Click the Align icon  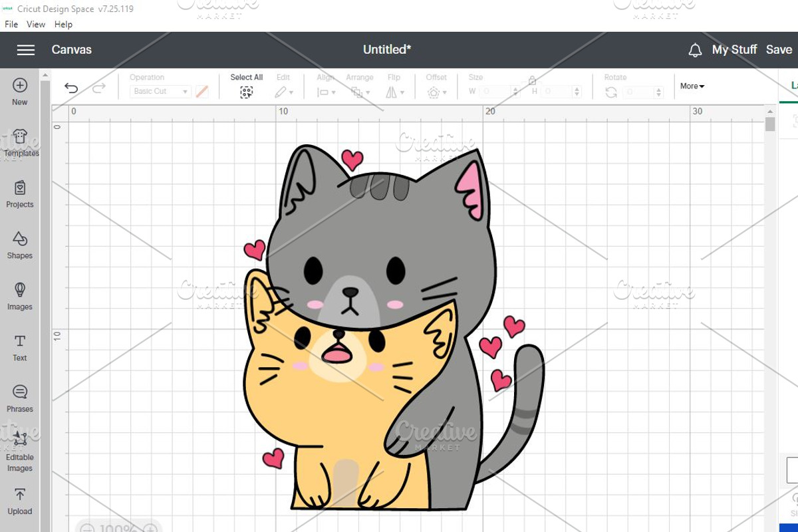coord(323,92)
